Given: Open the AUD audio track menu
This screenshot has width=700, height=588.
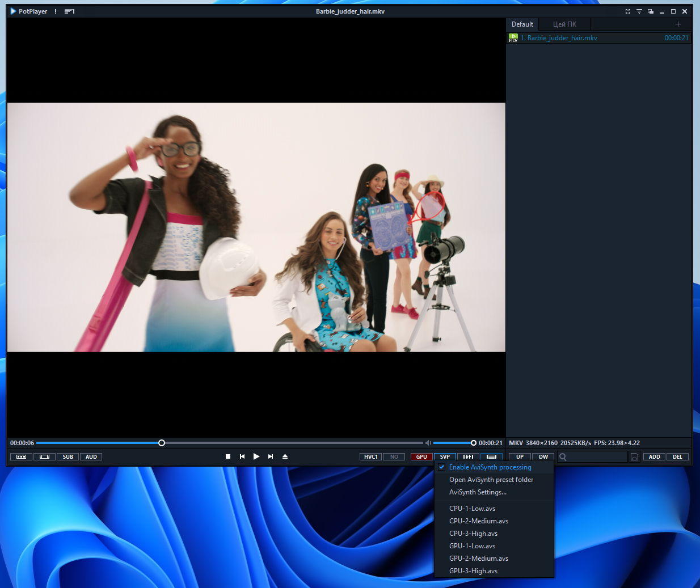Looking at the screenshot, I should [91, 456].
